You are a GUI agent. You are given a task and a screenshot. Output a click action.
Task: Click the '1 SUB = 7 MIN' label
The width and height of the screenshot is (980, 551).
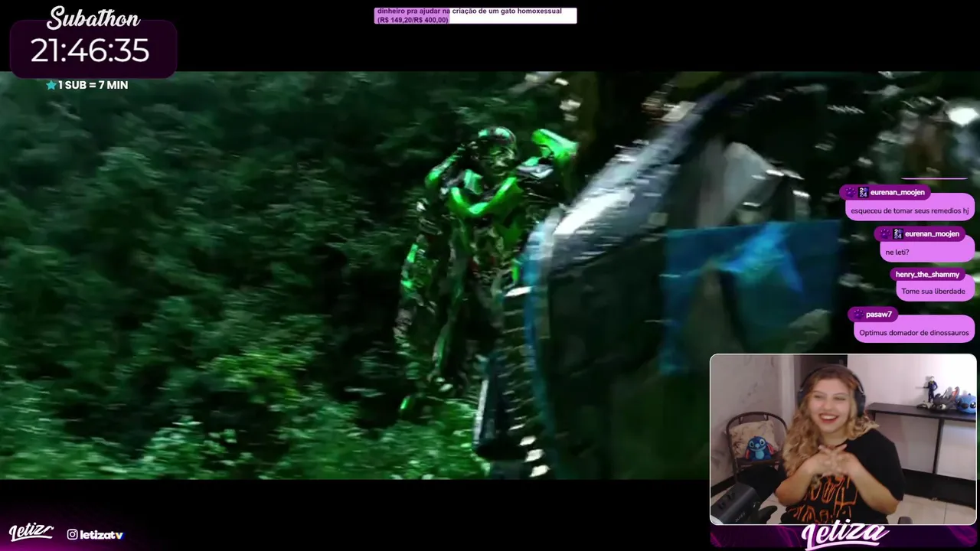point(93,85)
